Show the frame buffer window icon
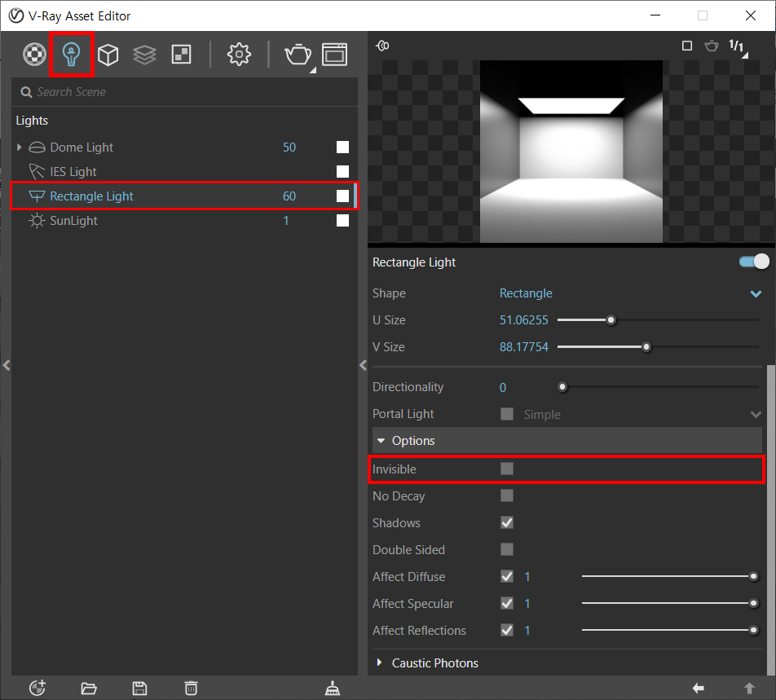 click(x=334, y=55)
